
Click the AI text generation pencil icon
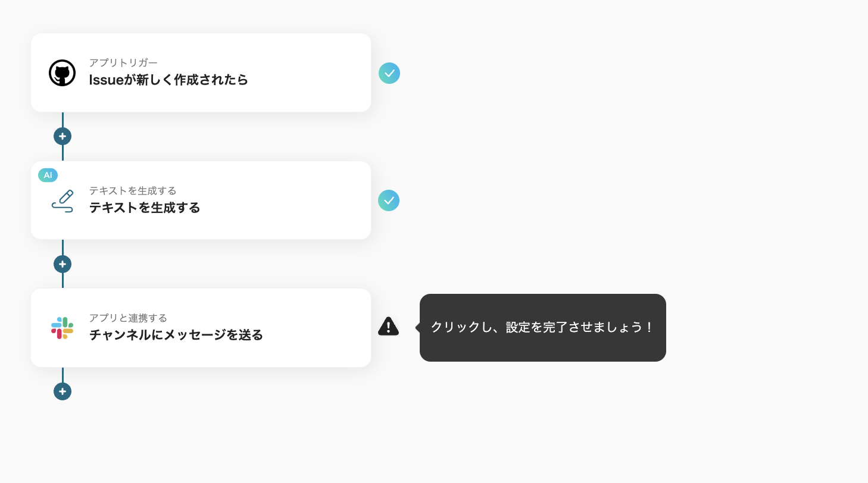[x=63, y=201]
